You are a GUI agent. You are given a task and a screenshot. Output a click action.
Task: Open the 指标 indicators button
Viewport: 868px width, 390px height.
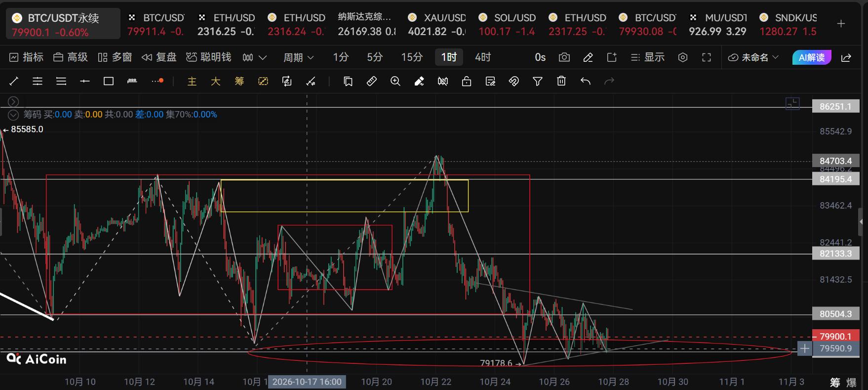27,57
